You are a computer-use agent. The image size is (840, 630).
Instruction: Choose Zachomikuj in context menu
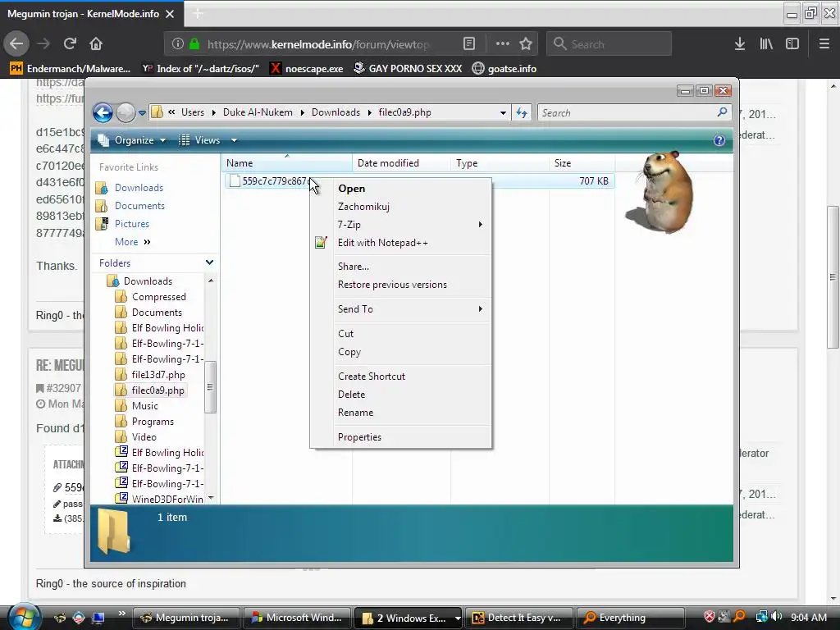[400, 207]
